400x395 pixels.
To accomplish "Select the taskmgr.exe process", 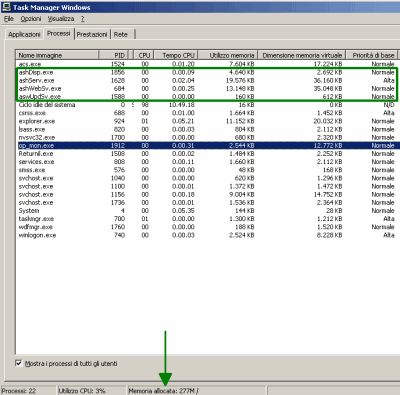I will point(207,219).
